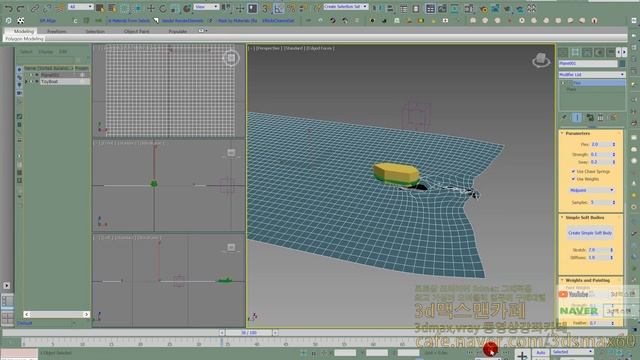This screenshot has height=360, width=640.
Task: Switch to the Selection ribbon tab
Action: (95, 31)
